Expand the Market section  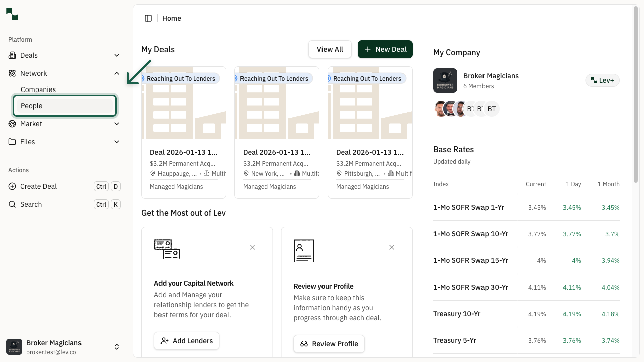(x=117, y=124)
